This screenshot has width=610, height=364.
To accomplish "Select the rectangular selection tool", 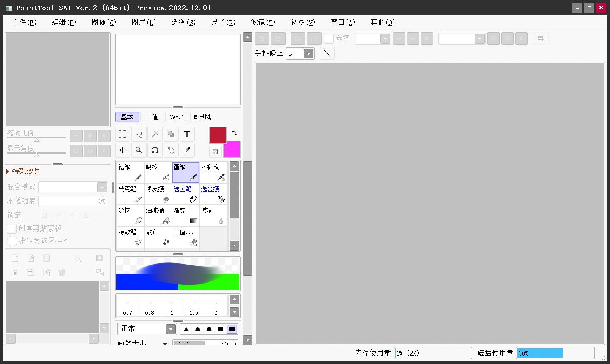I will pos(122,134).
